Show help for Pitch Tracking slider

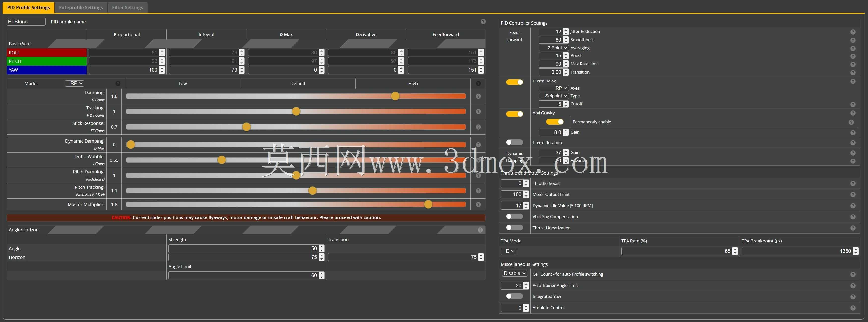click(478, 191)
